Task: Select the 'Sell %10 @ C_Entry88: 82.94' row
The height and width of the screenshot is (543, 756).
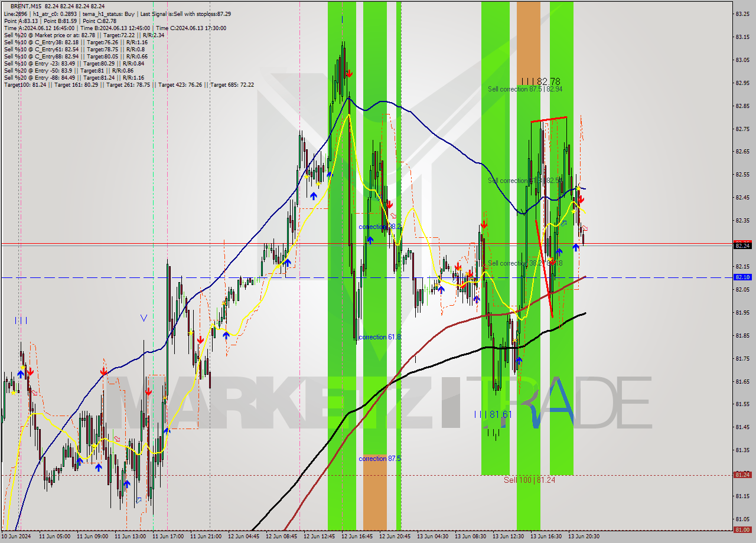Action: click(76, 56)
